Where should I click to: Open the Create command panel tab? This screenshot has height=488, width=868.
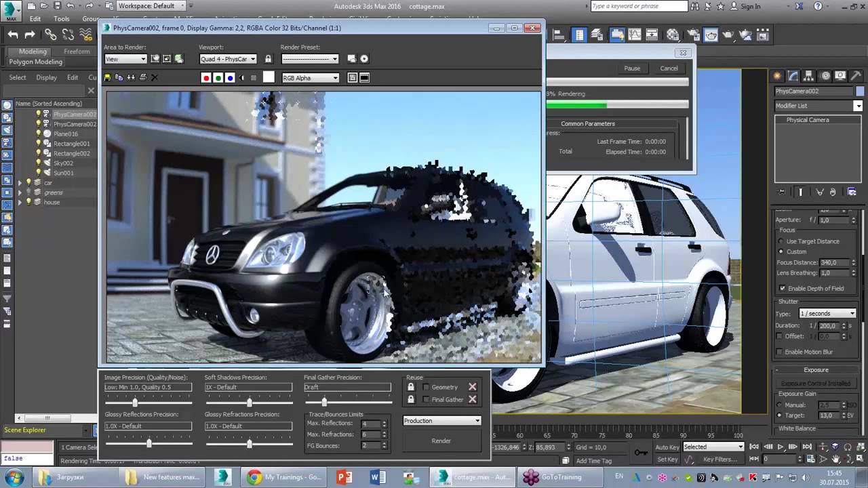pyautogui.click(x=778, y=76)
